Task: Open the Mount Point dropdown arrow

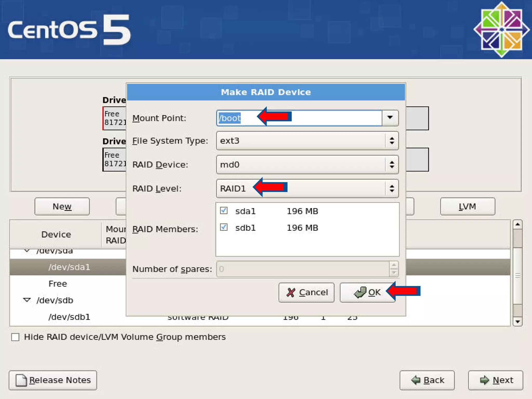Action: 390,118
